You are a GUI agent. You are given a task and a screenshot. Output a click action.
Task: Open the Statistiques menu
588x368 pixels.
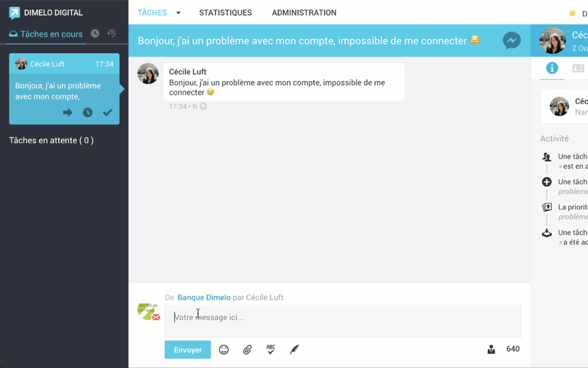[x=225, y=13]
